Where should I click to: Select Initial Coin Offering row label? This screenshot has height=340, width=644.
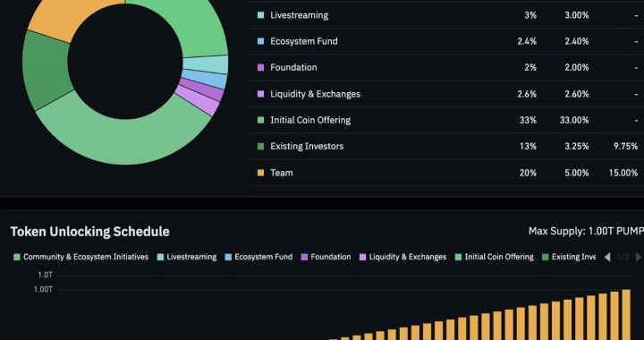point(310,120)
